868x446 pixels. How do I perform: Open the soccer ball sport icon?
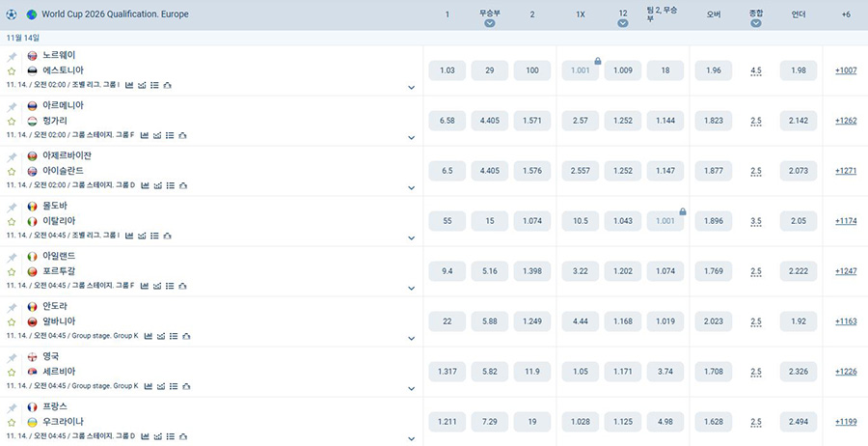click(12, 14)
